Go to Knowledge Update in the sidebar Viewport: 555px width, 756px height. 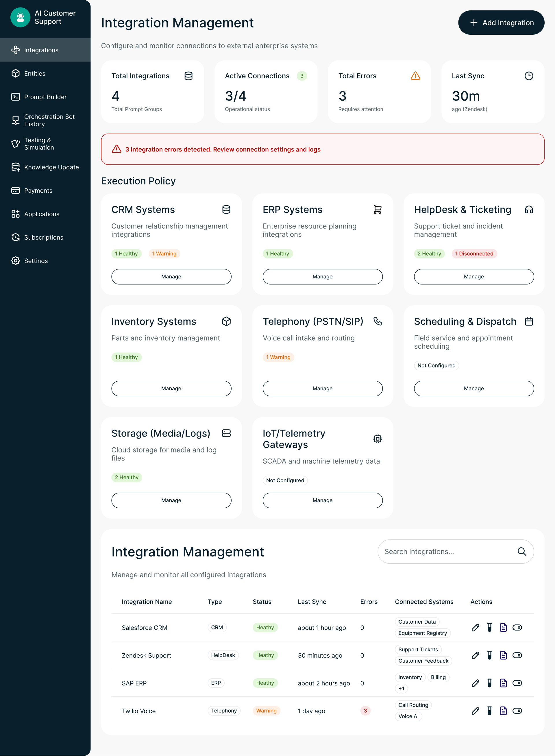click(x=51, y=167)
